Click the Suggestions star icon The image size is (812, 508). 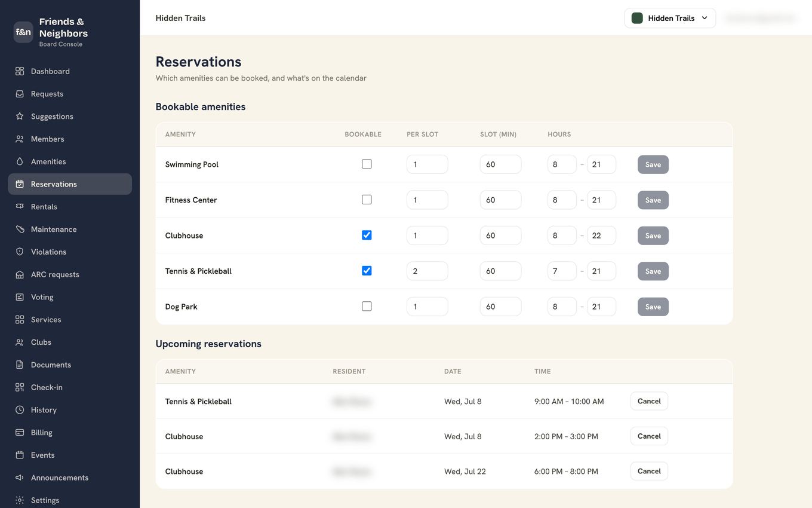(20, 117)
